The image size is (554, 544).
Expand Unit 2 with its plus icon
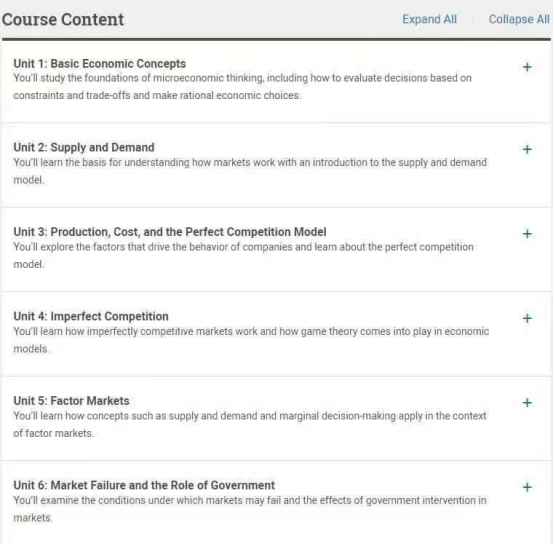tap(527, 149)
